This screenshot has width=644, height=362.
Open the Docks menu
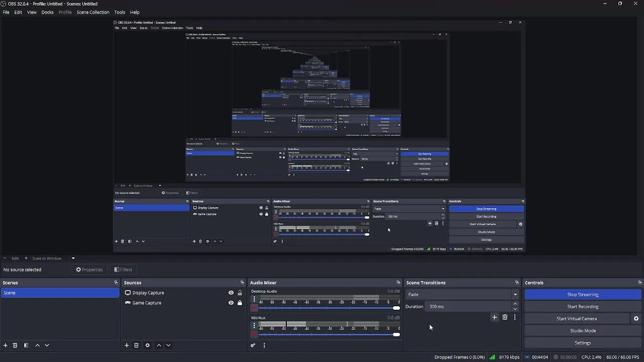(x=47, y=12)
